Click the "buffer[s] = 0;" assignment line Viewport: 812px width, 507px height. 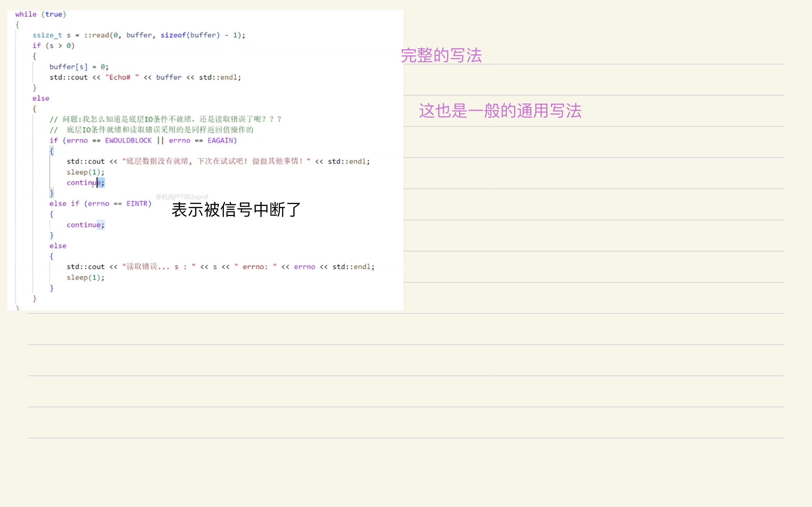[78, 66]
